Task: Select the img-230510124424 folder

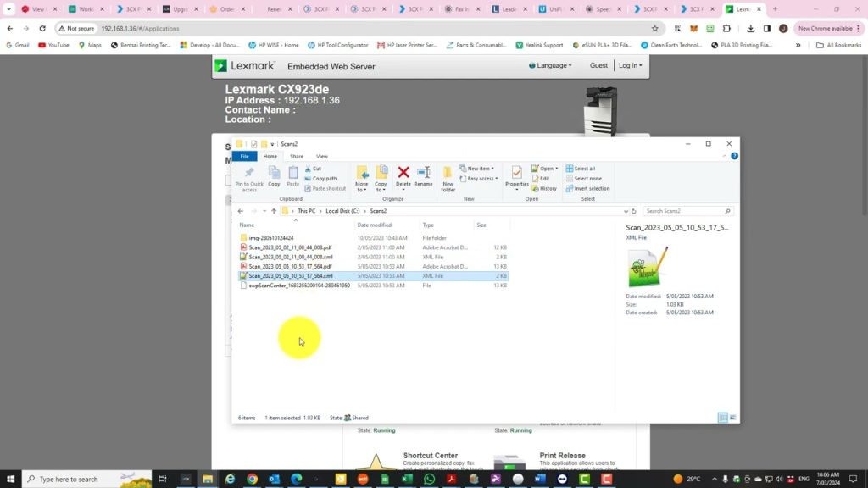Action: [x=271, y=238]
